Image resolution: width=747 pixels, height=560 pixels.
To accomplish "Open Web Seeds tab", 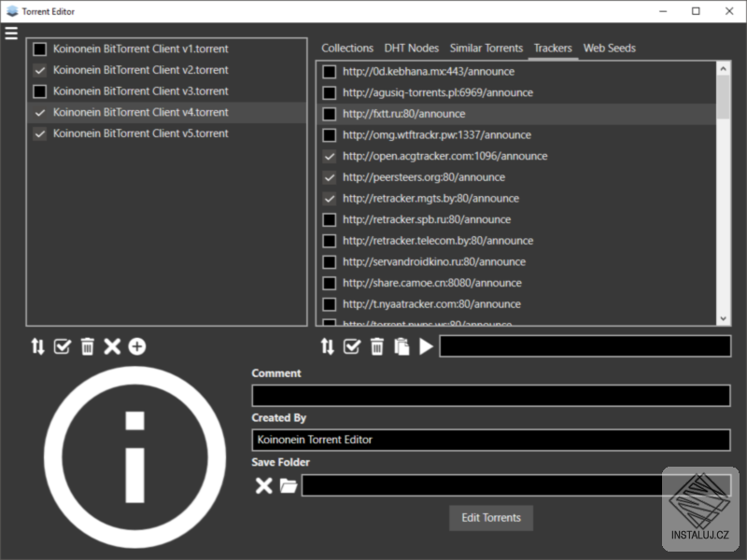I will click(x=610, y=49).
